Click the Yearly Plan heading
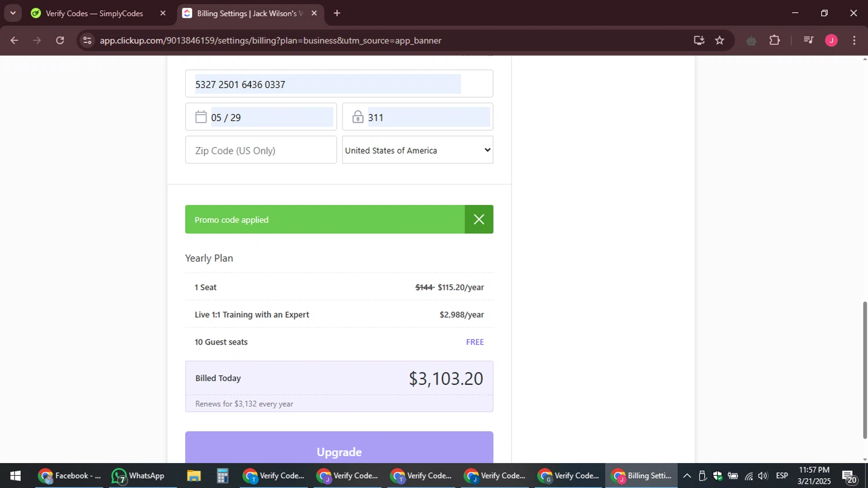 tap(209, 258)
